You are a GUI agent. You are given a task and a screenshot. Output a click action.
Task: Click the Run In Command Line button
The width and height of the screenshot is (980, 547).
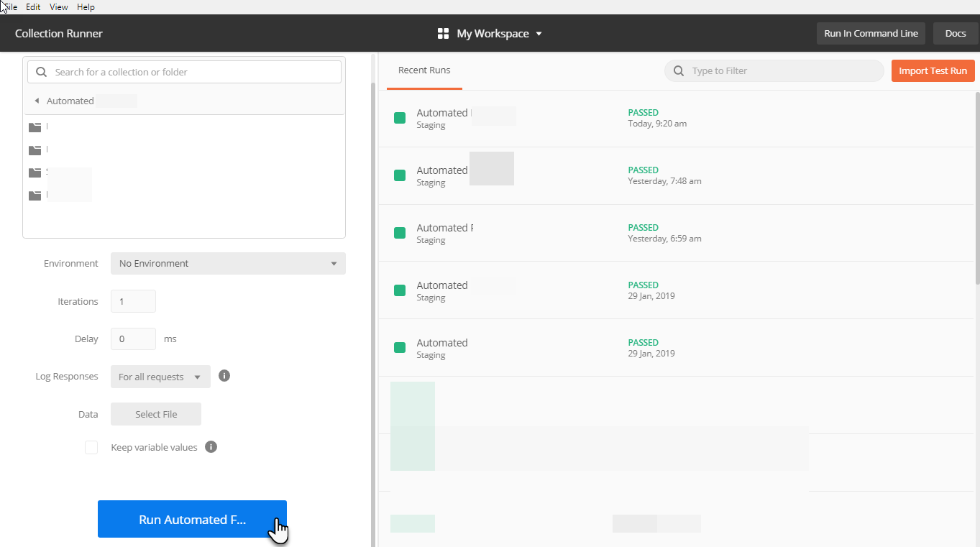click(x=871, y=32)
